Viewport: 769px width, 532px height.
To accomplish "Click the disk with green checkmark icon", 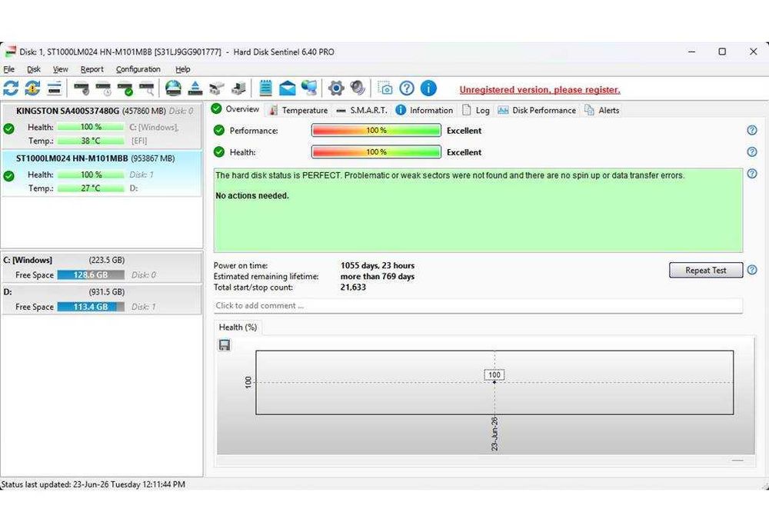I will point(125,88).
